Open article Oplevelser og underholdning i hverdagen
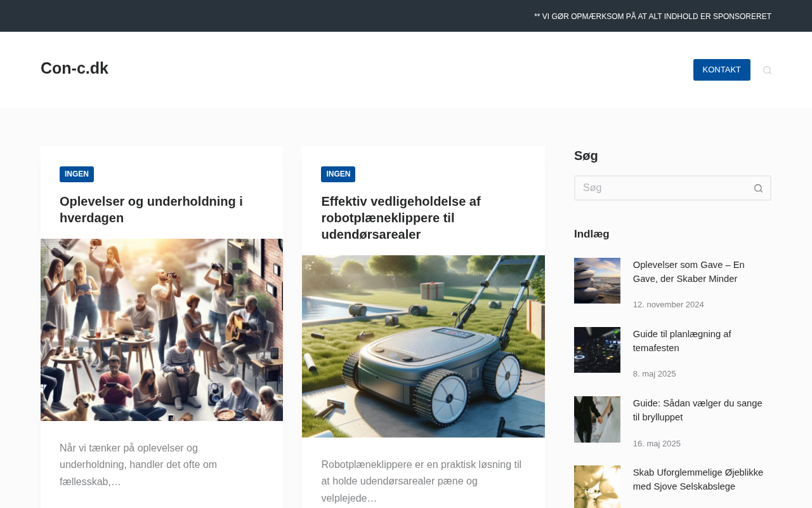 tap(151, 210)
